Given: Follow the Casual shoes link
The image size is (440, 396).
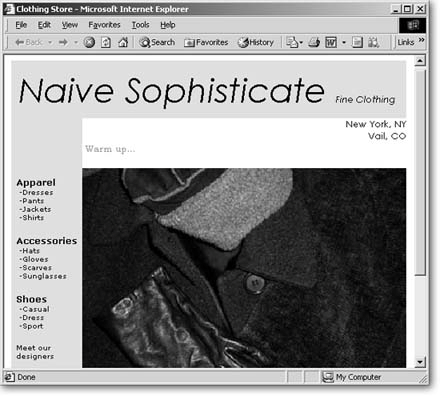Looking at the screenshot, I should [34, 309].
